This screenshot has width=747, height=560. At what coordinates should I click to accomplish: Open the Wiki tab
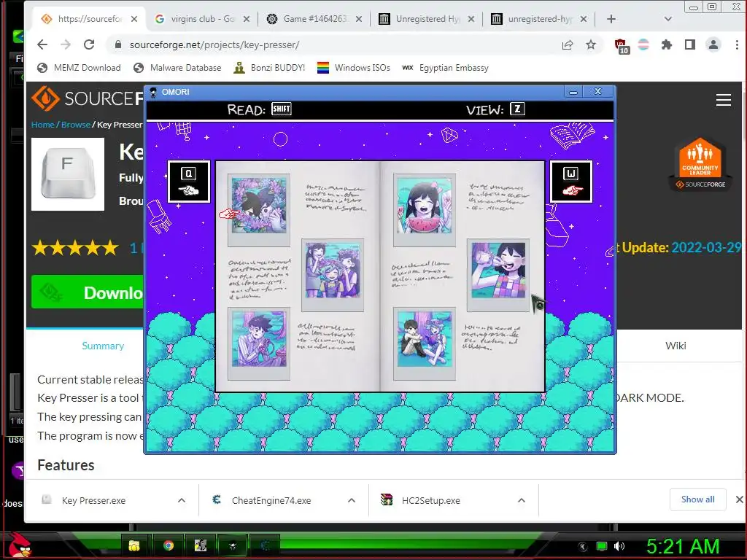[x=676, y=346]
